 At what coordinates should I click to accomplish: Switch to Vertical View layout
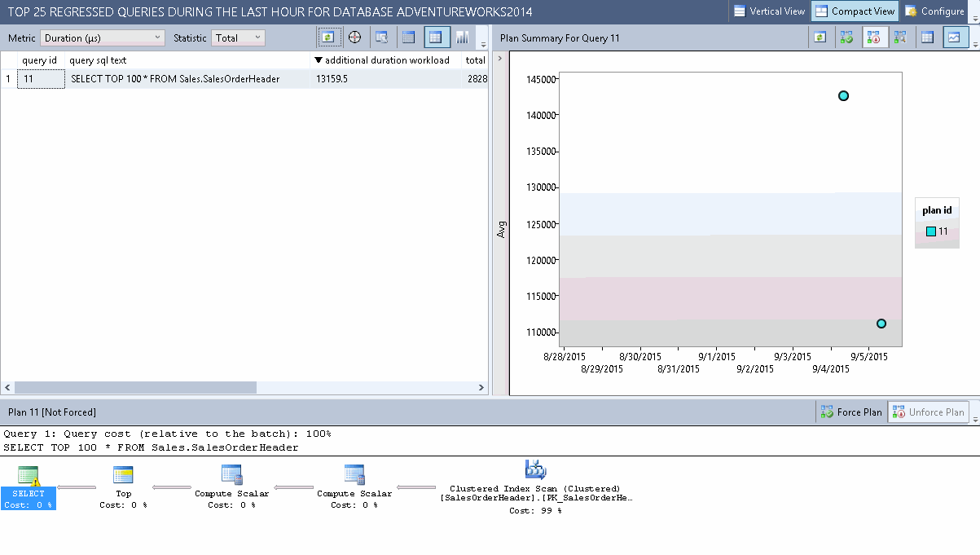pos(769,11)
